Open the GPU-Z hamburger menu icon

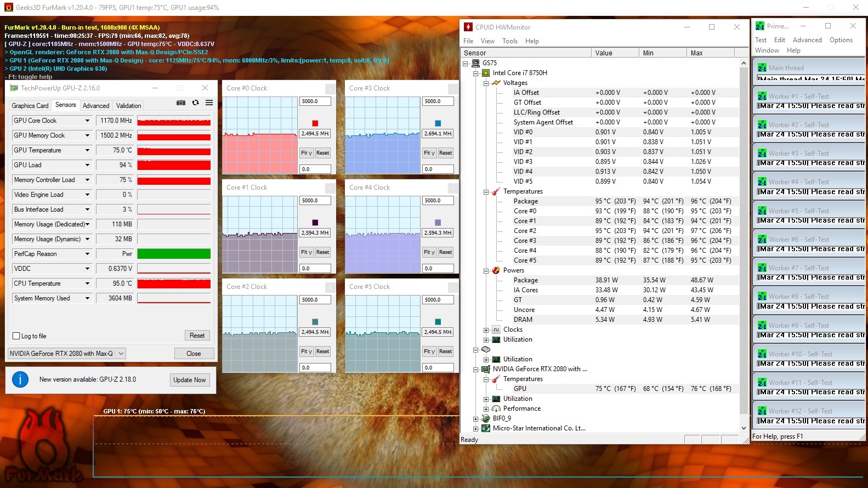209,103
